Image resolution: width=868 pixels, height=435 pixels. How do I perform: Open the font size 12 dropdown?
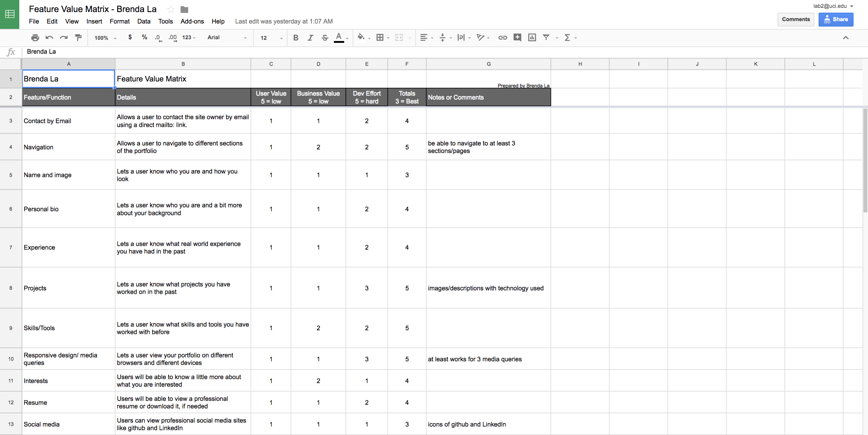271,38
